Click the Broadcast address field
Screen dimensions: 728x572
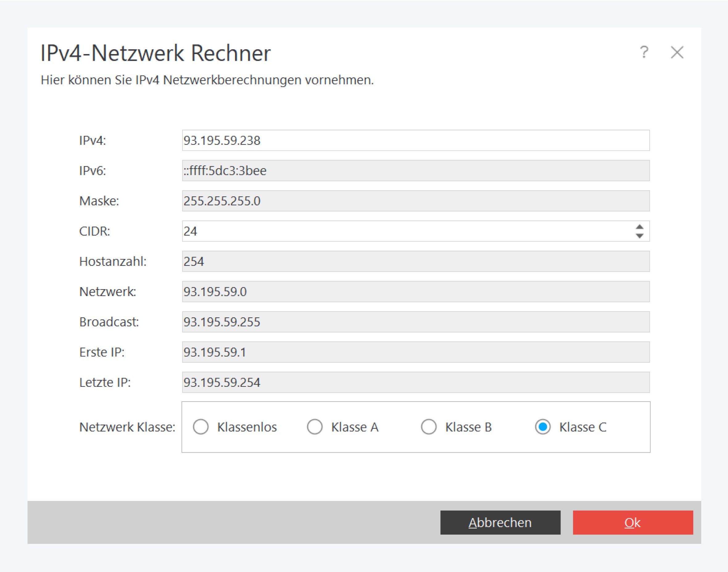[416, 322]
